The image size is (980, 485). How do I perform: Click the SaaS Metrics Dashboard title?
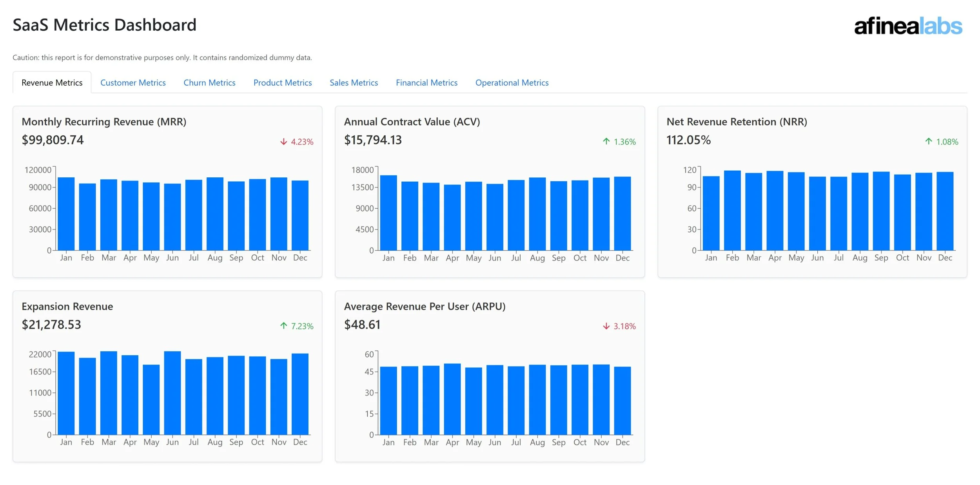[x=104, y=25]
